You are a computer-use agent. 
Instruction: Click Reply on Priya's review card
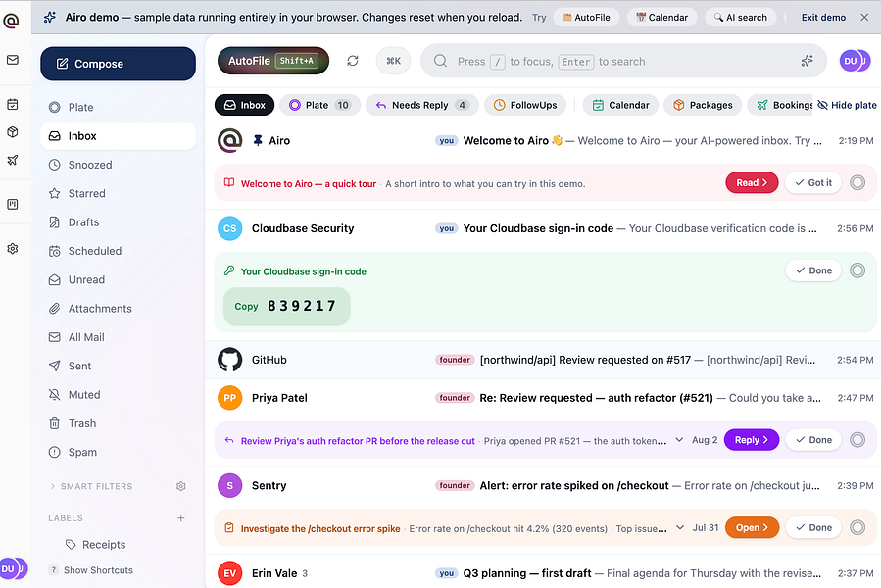pyautogui.click(x=752, y=440)
